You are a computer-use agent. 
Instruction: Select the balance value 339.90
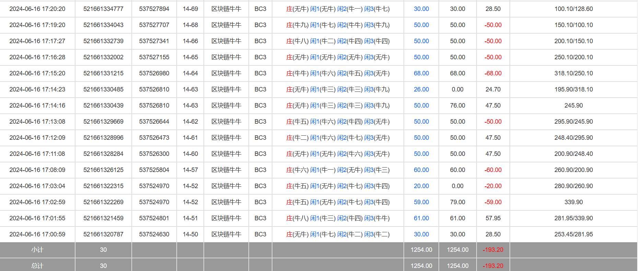(573, 202)
